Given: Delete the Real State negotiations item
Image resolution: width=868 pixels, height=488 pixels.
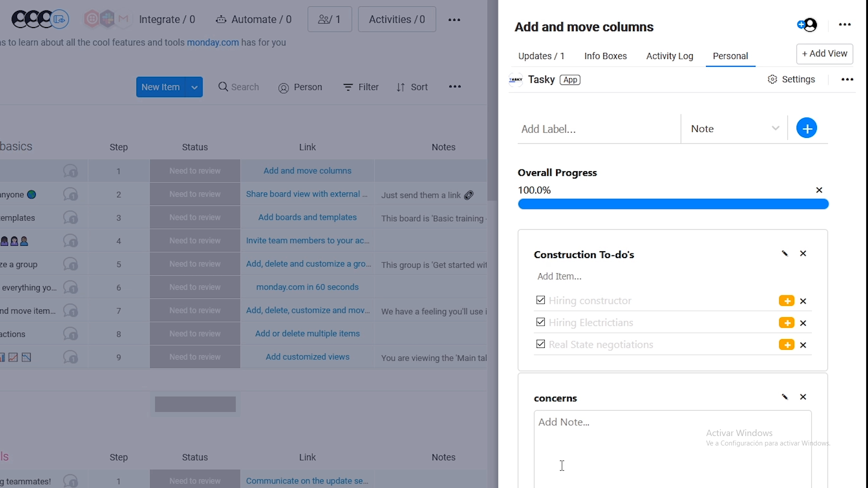Looking at the screenshot, I should (x=803, y=345).
